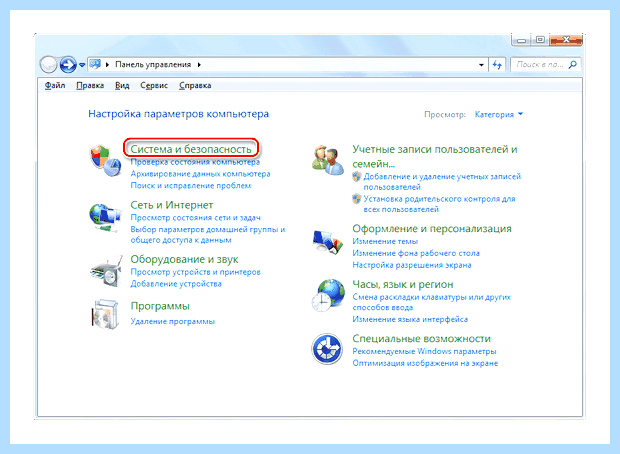Open Сеть и Интернет category

[x=172, y=205]
